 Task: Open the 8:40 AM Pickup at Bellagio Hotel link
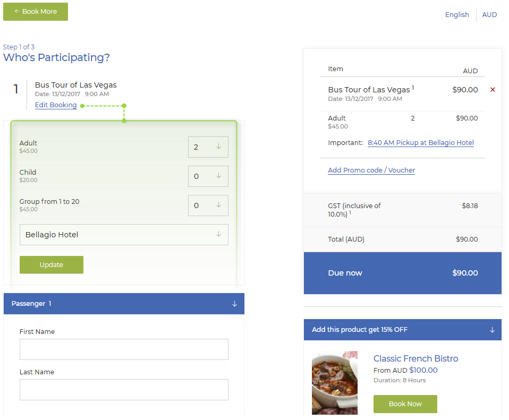[421, 143]
